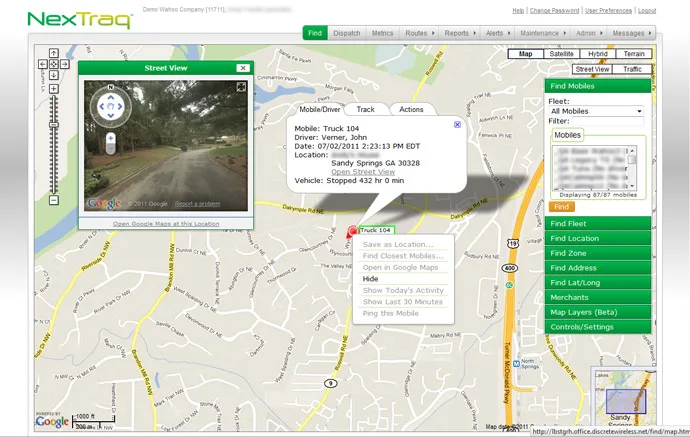Screen dimensions: 690x437
Task: Open the Maintenance menu dropdown
Action: 543,33
